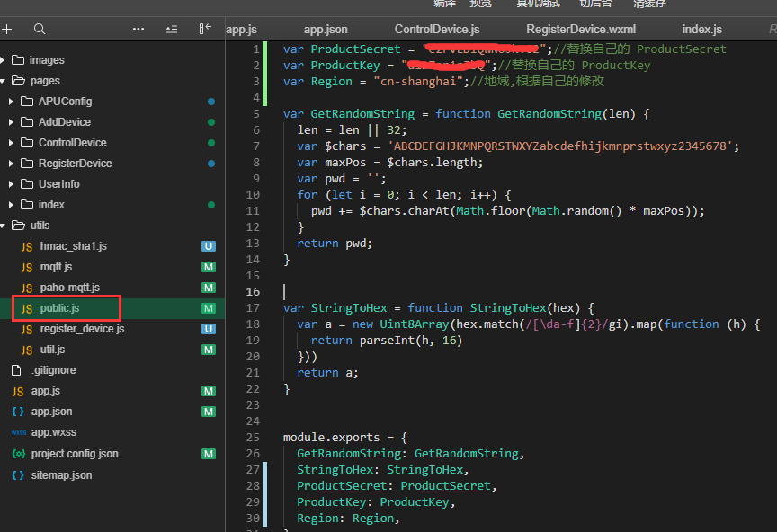Expand the images folder arrow

(x=3, y=60)
